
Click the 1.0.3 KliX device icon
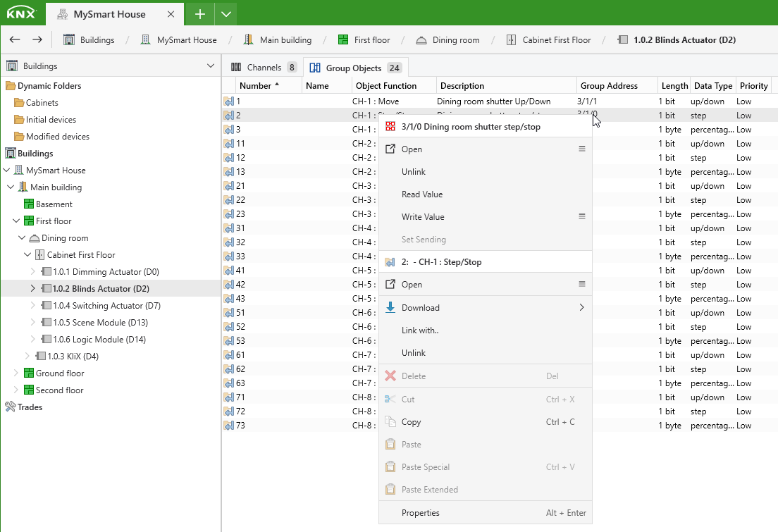click(40, 356)
